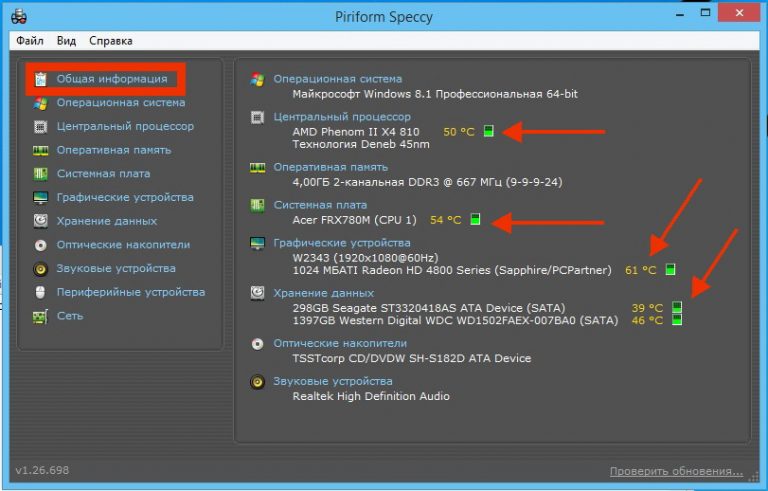The height and width of the screenshot is (491, 768).
Task: Select Системная плата in sidebar
Action: pos(103,173)
